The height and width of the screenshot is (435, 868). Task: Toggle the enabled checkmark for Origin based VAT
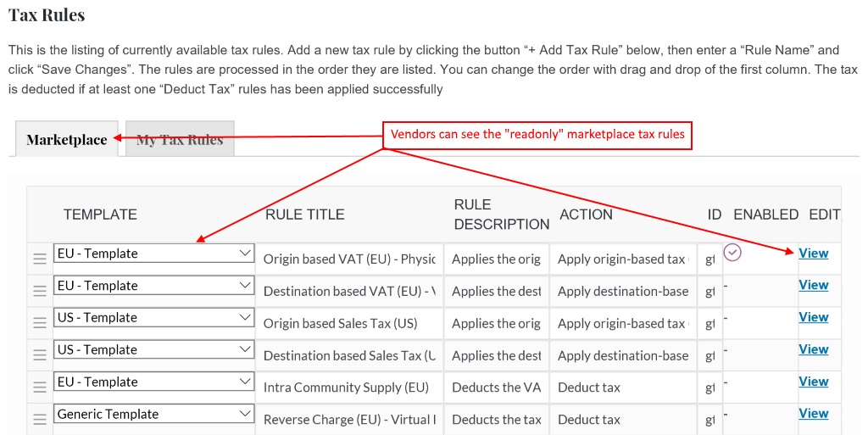(732, 253)
